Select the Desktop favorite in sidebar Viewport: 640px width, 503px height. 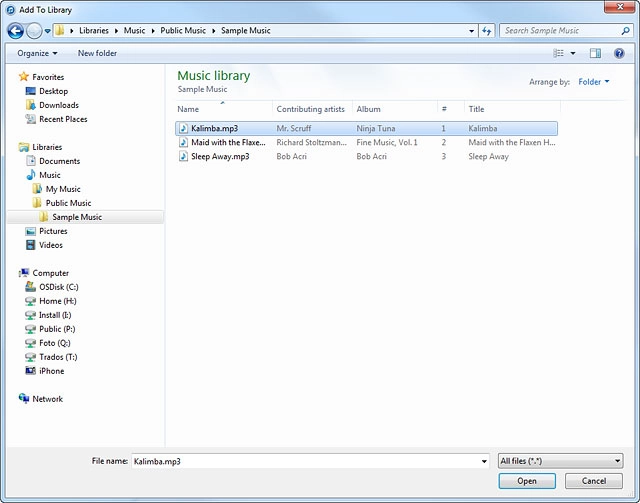[x=53, y=91]
